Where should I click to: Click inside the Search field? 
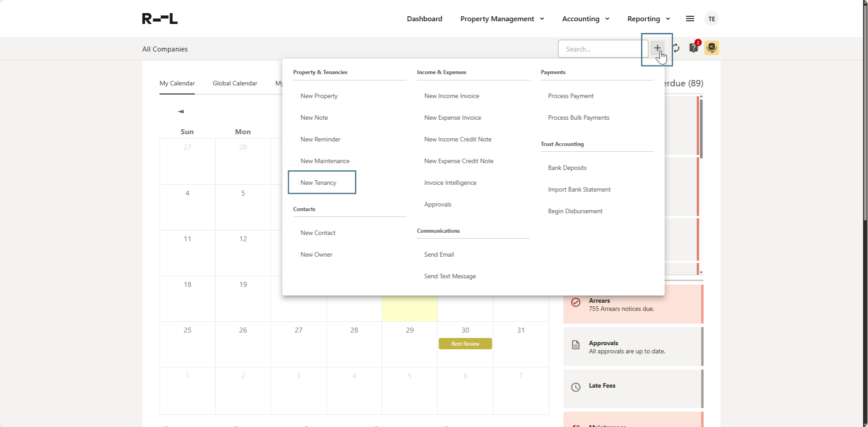pyautogui.click(x=601, y=48)
